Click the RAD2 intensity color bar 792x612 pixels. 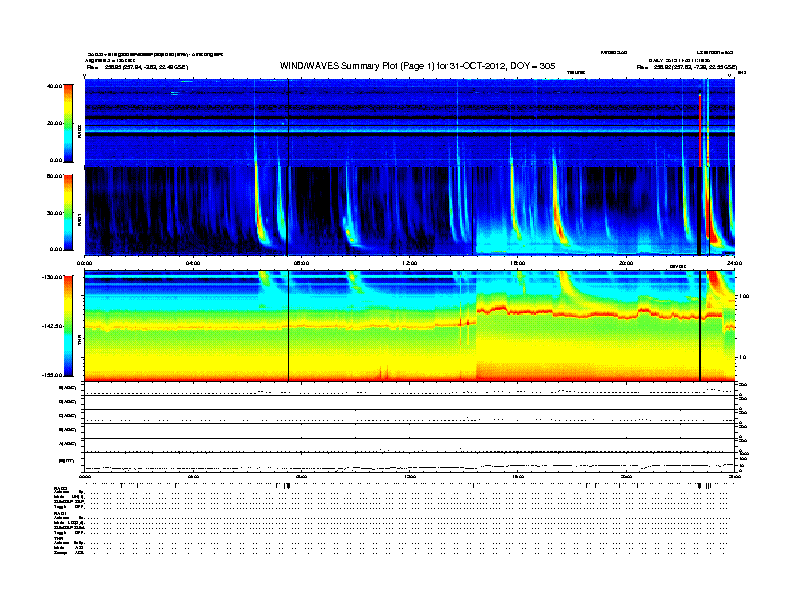(x=68, y=123)
